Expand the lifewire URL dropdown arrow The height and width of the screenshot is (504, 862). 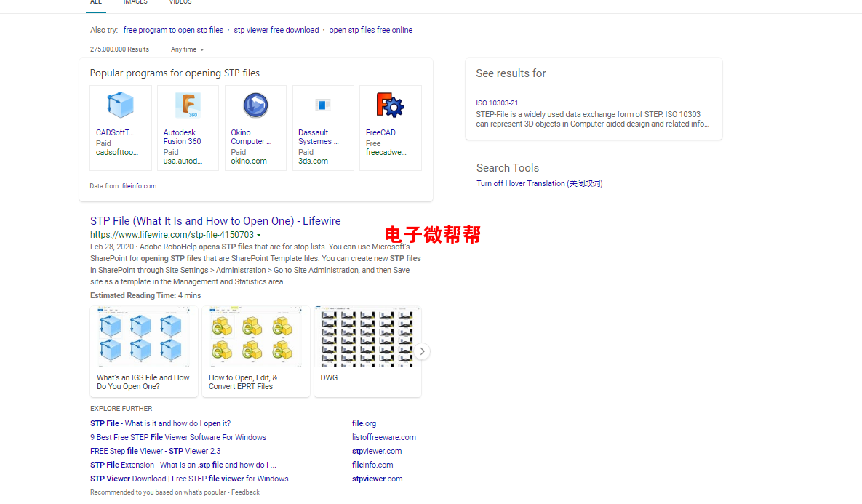(x=258, y=236)
